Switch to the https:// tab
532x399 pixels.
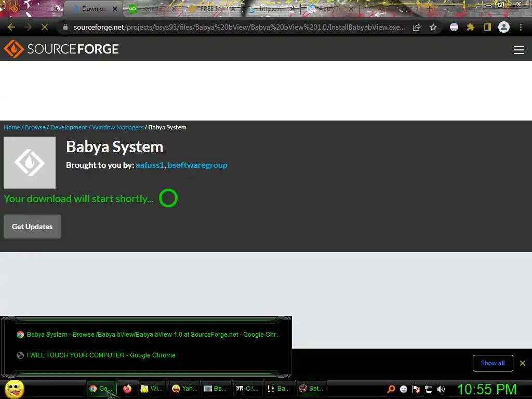(271, 9)
